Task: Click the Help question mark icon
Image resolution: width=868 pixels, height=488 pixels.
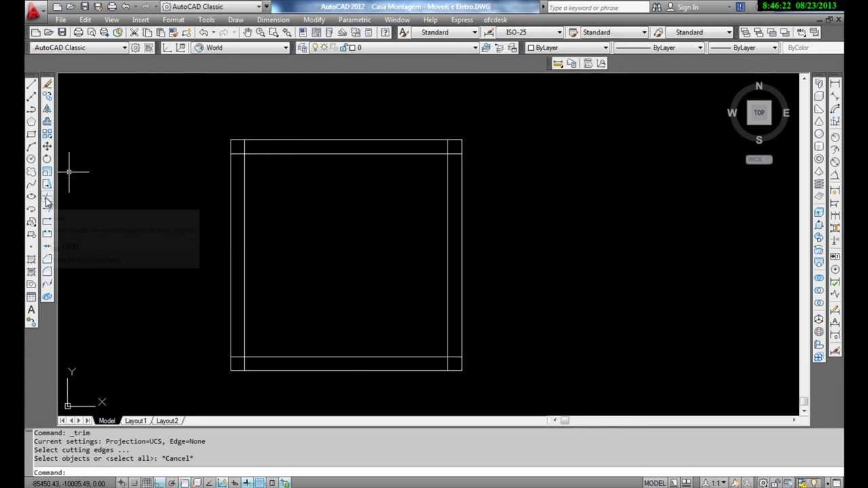Action: tap(385, 33)
